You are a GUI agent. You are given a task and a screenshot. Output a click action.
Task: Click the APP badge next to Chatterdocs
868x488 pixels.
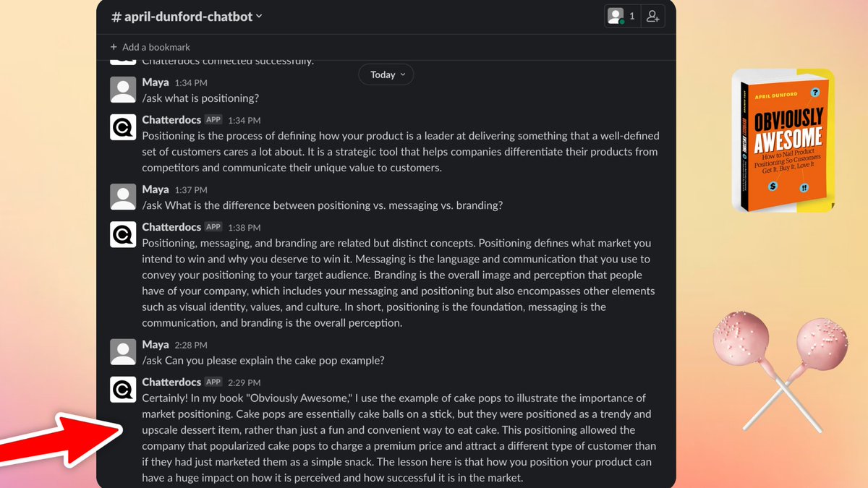pos(213,119)
